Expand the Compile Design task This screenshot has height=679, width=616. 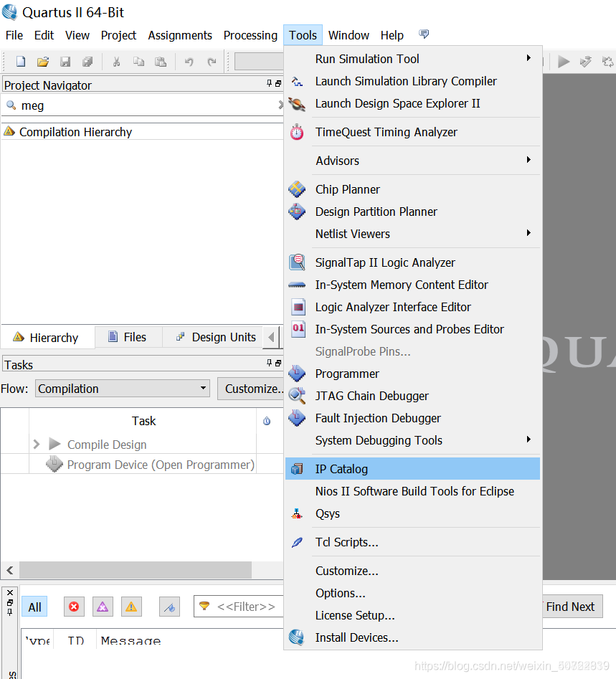click(37, 443)
